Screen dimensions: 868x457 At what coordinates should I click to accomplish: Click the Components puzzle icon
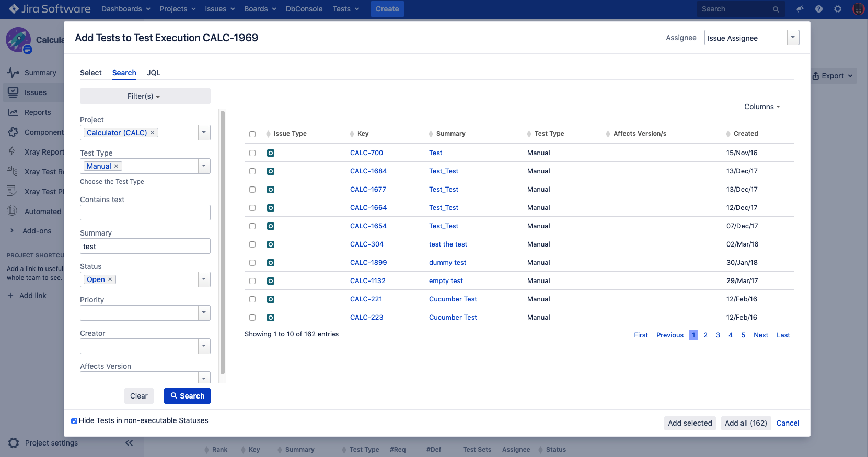pyautogui.click(x=13, y=132)
